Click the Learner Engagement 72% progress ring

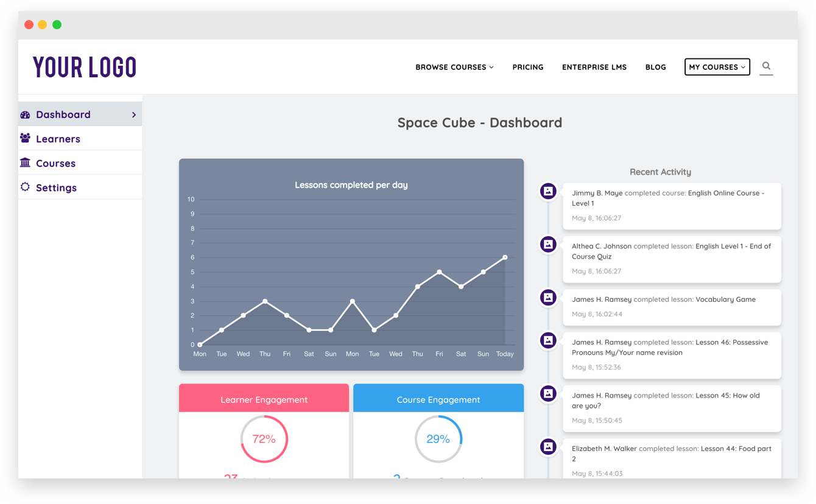coord(264,438)
